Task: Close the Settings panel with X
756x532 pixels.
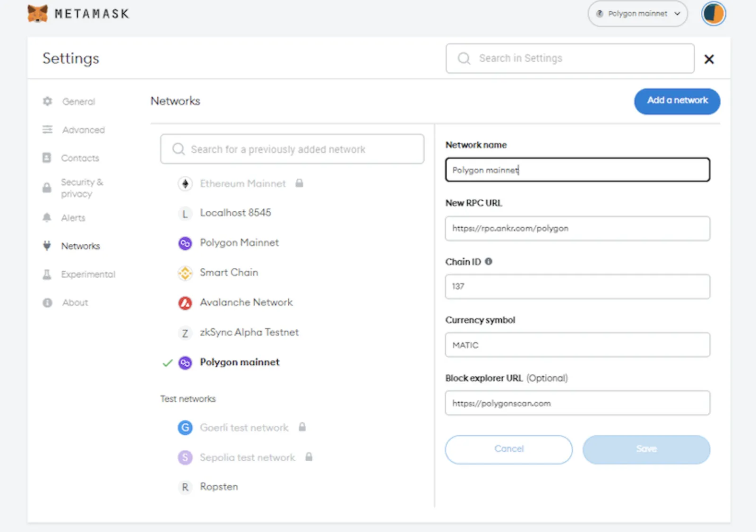Action: pos(709,59)
